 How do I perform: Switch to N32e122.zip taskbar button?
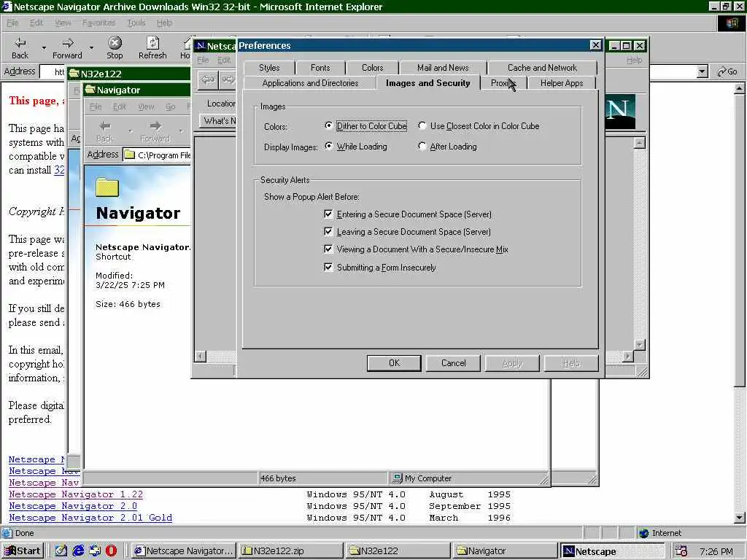[290, 551]
